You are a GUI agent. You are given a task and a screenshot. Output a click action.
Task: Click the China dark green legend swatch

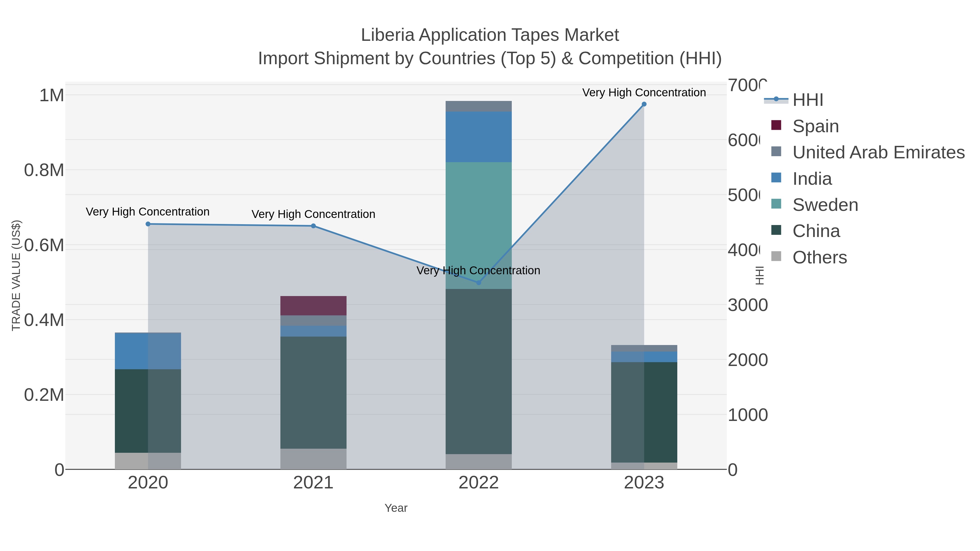tap(776, 230)
